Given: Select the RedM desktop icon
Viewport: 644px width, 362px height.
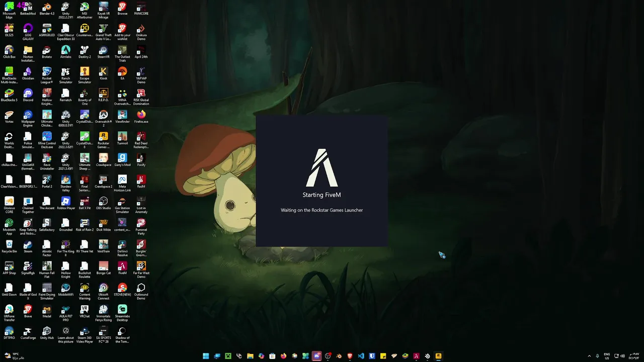Looking at the screenshot, I should tap(141, 183).
